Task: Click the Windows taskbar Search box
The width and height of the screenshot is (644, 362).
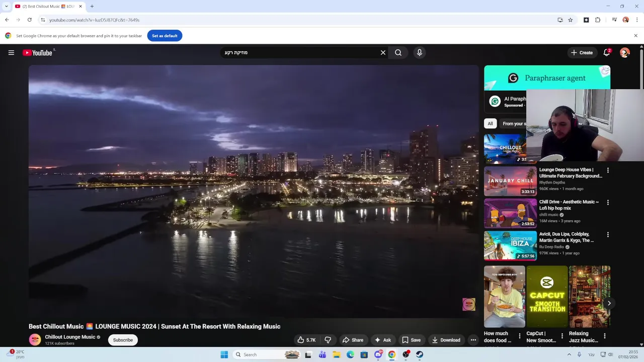Action: (x=268, y=354)
